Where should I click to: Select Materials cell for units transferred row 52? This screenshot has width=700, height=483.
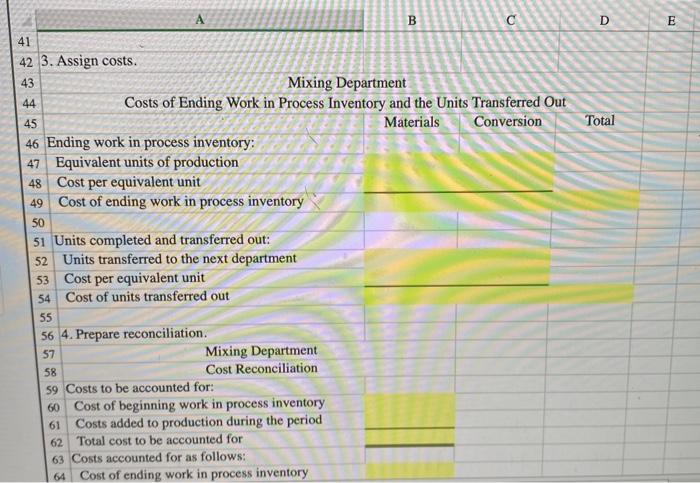(411, 258)
